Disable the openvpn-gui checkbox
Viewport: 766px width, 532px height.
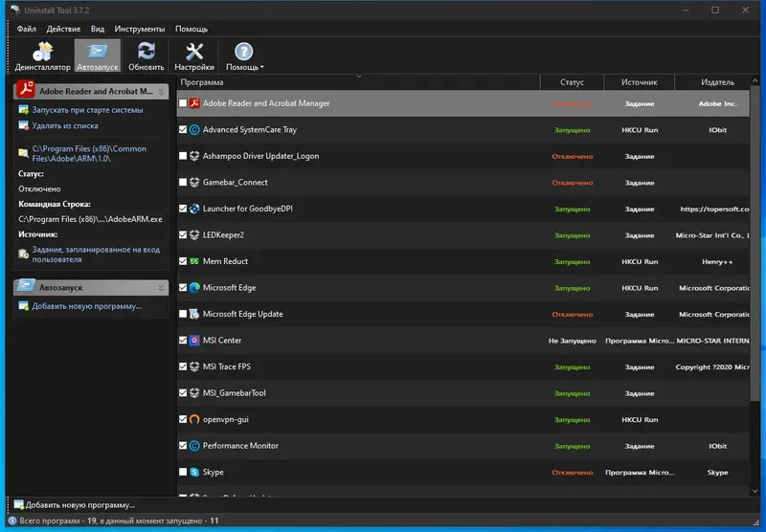(183, 419)
